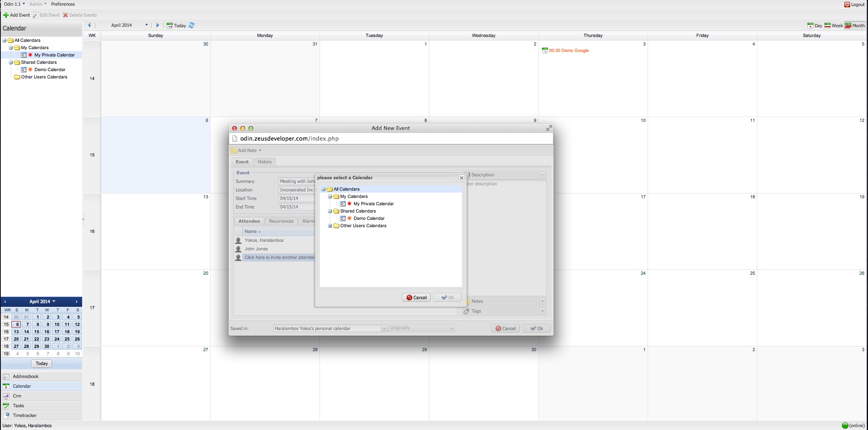Select day 15 in mini calendar
This screenshot has width=868, height=430.
coord(37,332)
